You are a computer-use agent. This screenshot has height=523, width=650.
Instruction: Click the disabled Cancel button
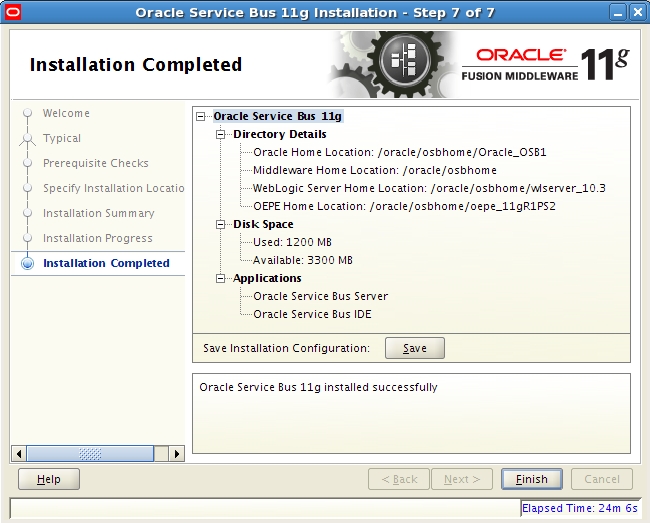[602, 479]
